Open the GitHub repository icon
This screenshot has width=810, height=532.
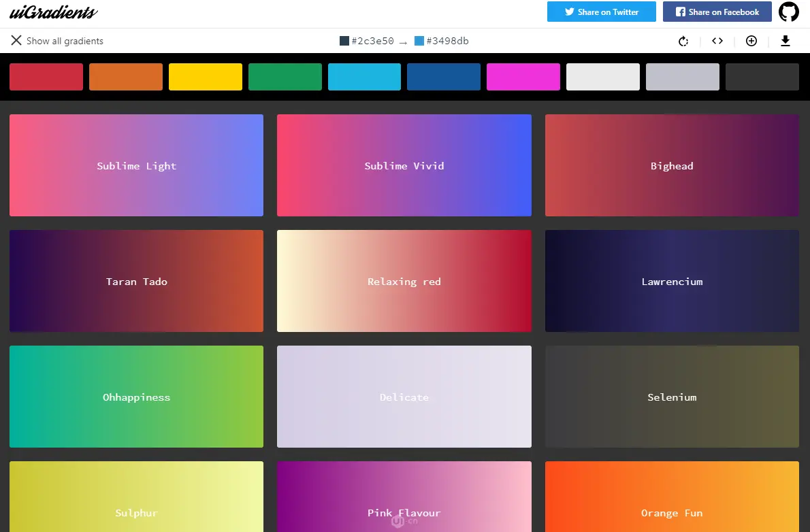point(788,12)
